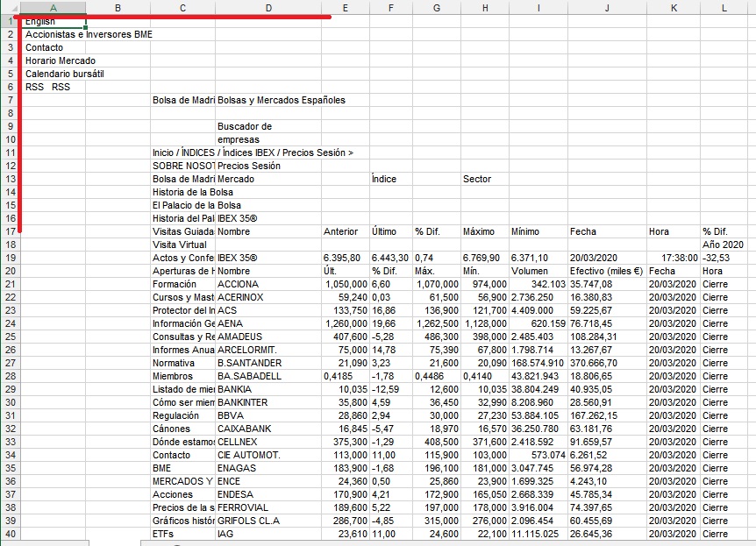
Task: Click the 'BA.SABADELL' cell
Action: click(x=268, y=376)
